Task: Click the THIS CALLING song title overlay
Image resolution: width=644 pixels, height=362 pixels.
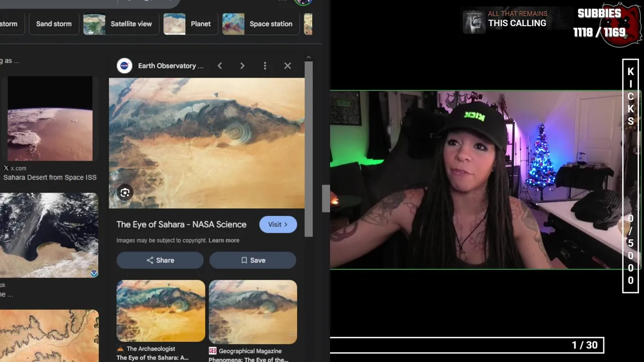Action: click(517, 23)
